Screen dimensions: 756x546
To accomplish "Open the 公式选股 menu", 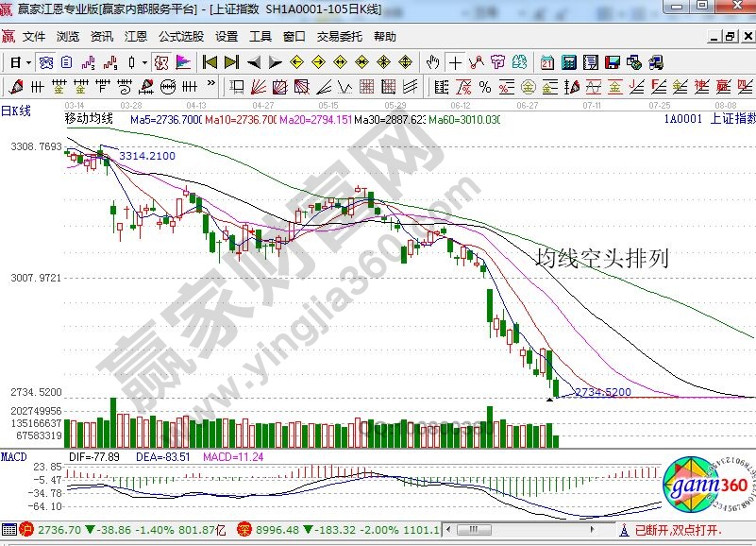I will click(x=180, y=37).
